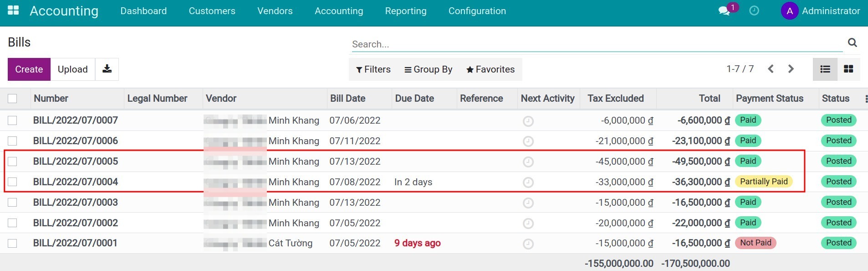Viewport: 868px width, 271px height.
Task: Select all bills with header checkbox
Action: click(12, 99)
